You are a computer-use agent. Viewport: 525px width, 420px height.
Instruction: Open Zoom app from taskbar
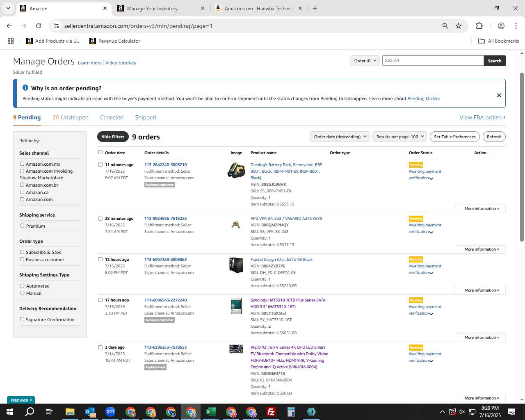tap(110, 412)
